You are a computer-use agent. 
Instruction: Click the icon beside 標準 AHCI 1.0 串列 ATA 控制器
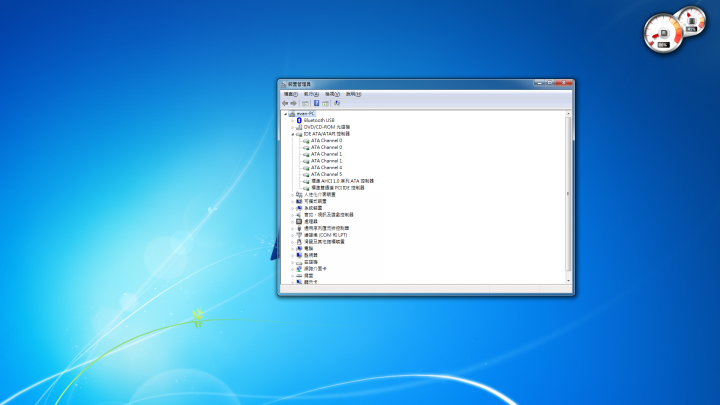[306, 181]
